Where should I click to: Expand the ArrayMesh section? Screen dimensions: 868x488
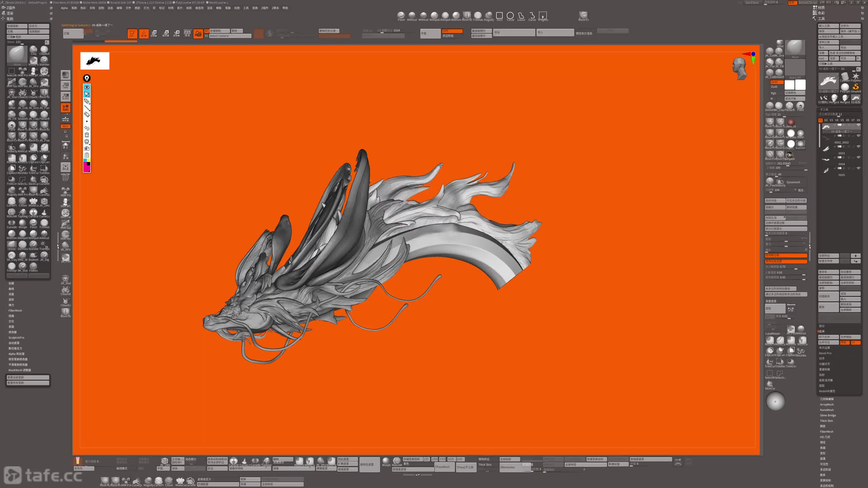pyautogui.click(x=827, y=405)
